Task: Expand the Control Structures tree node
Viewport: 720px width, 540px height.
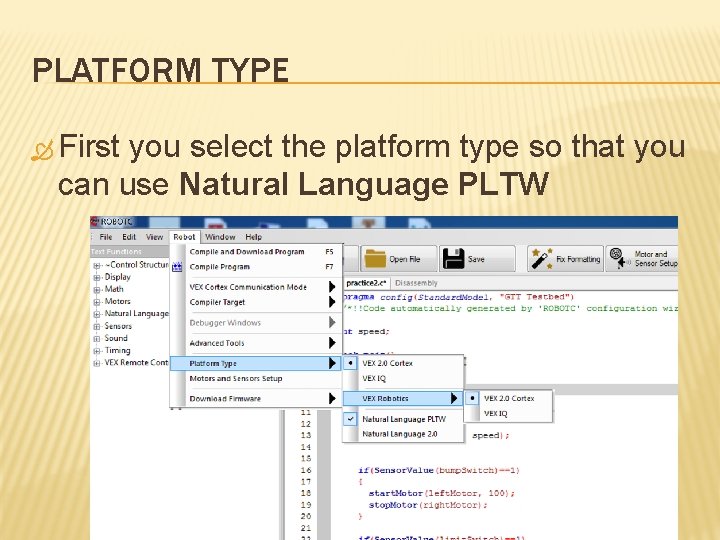Action: (x=96, y=265)
